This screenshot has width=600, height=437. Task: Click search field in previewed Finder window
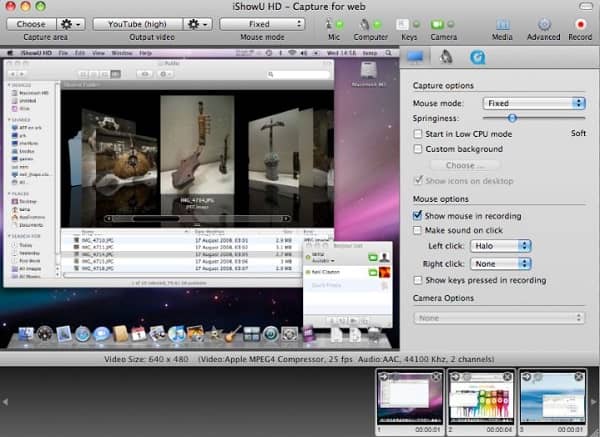(x=298, y=74)
